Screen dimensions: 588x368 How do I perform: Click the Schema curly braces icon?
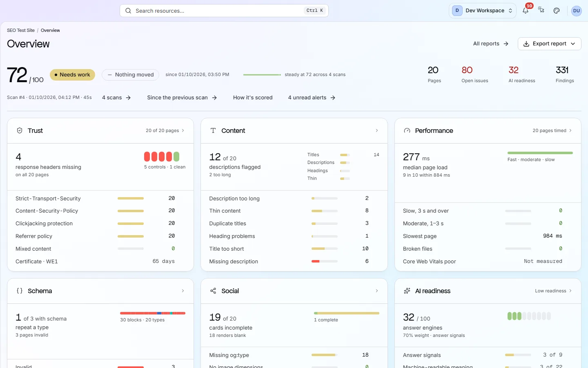tap(20, 291)
